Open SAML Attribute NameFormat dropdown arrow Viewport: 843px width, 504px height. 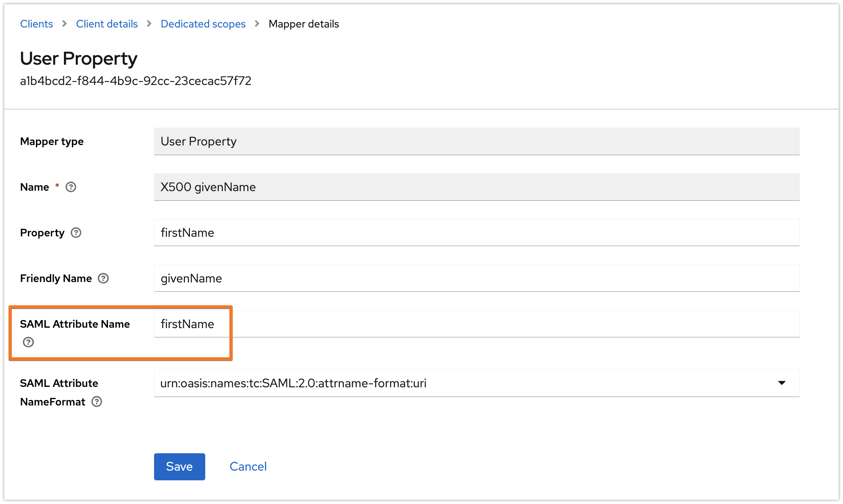[782, 383]
